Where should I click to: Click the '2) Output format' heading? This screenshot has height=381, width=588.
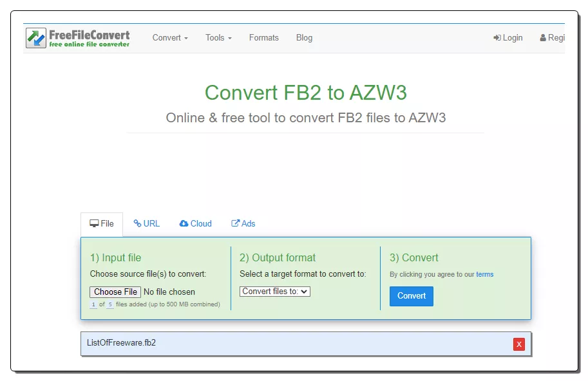tap(278, 257)
